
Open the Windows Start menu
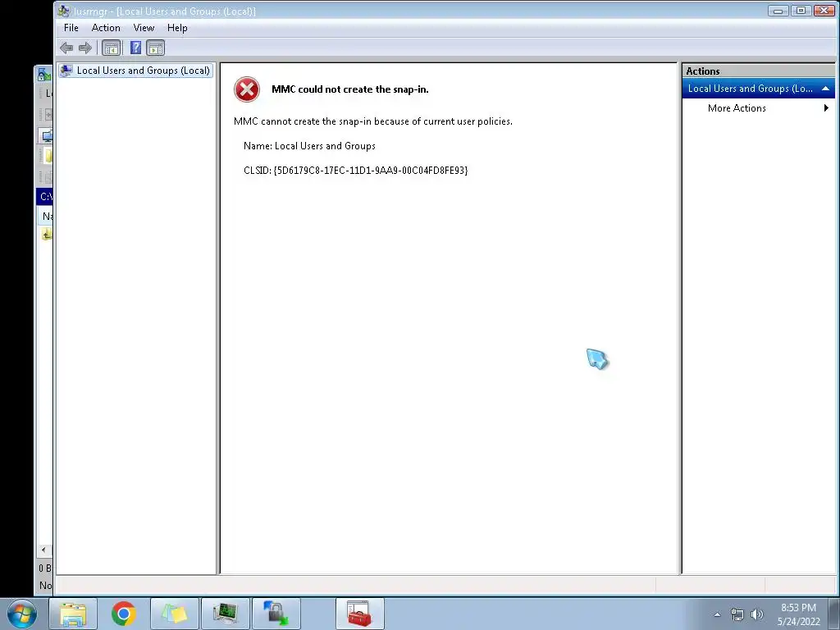(22, 614)
